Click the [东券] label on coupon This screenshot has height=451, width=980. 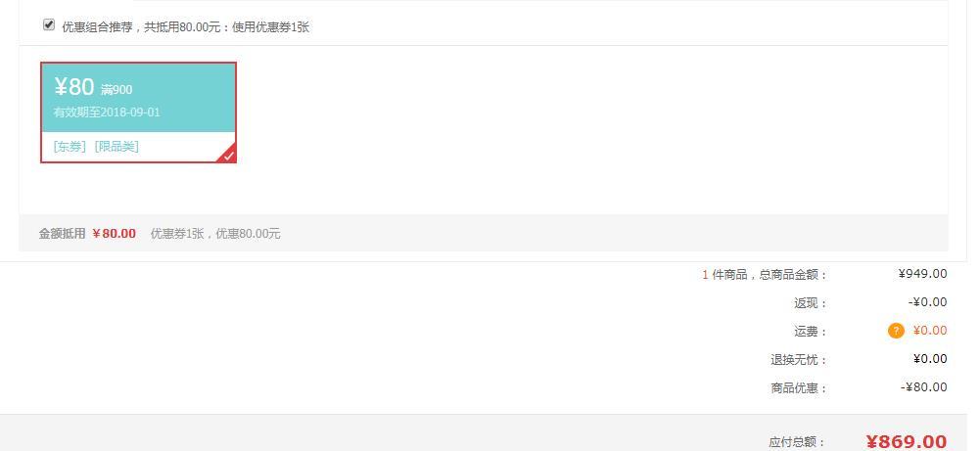click(x=70, y=146)
